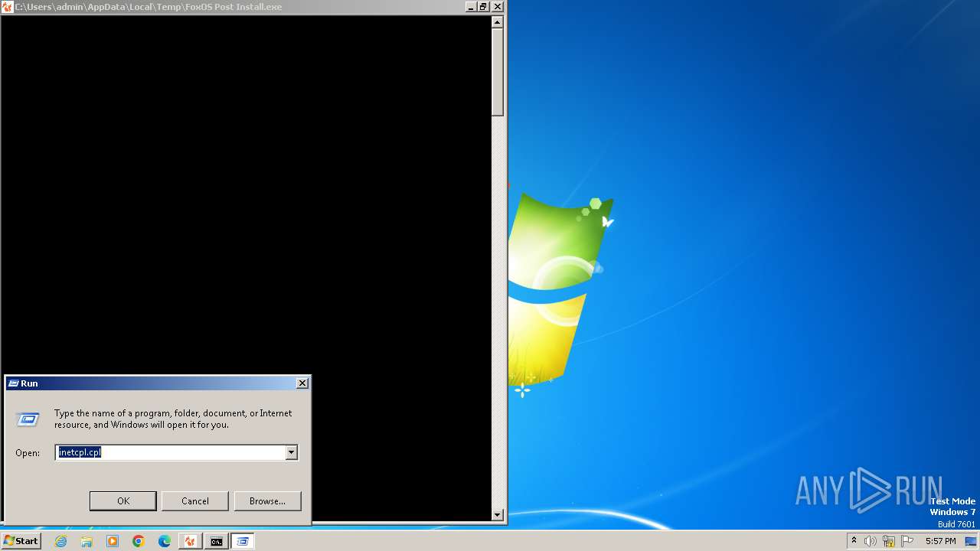Launch Internet Explorer from the taskbar
Image resolution: width=980 pixels, height=551 pixels.
(x=61, y=541)
